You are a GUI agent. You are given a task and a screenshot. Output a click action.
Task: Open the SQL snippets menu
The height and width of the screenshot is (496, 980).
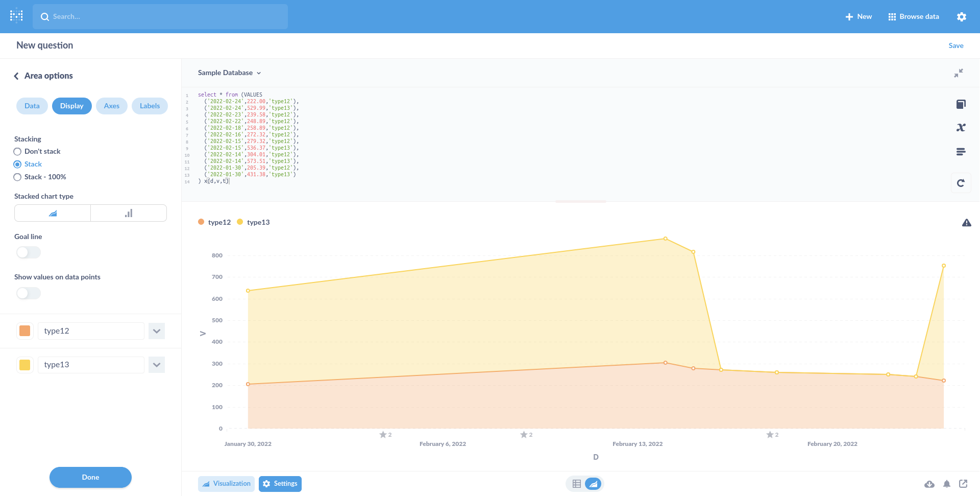pos(961,151)
